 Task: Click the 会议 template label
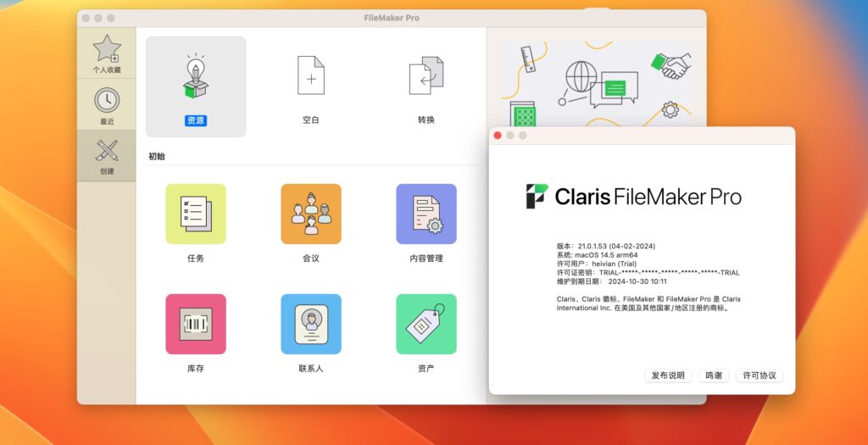311,259
